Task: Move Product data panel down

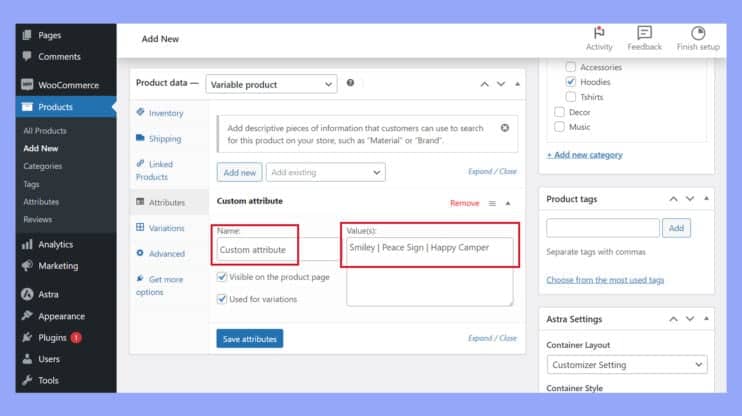Action: pos(501,84)
